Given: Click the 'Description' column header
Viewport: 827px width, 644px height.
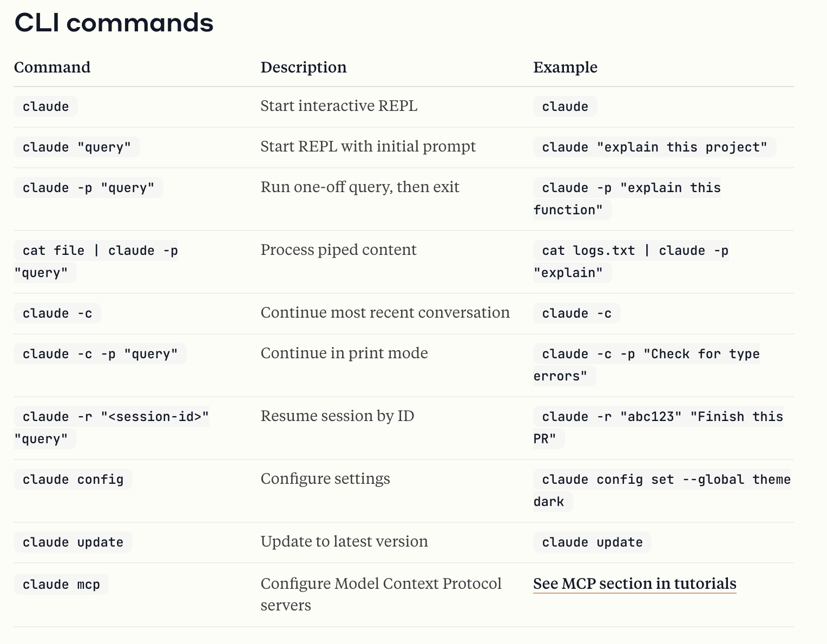Looking at the screenshot, I should coord(304,67).
